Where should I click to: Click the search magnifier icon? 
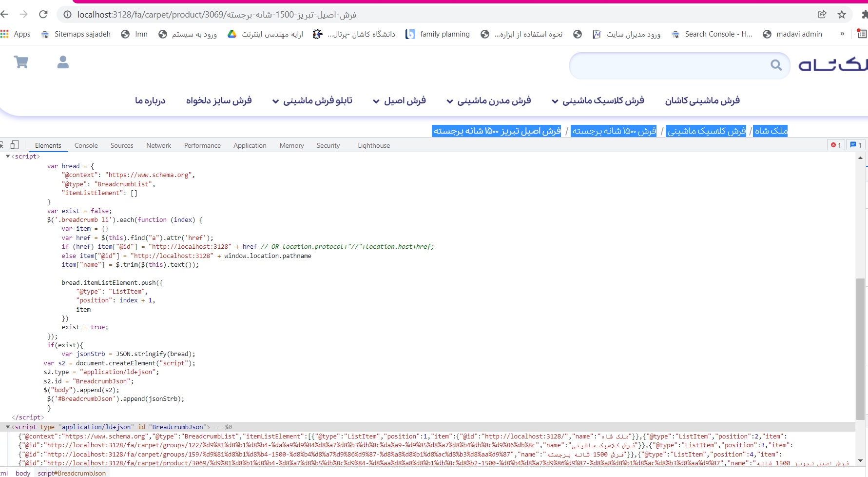click(x=776, y=65)
